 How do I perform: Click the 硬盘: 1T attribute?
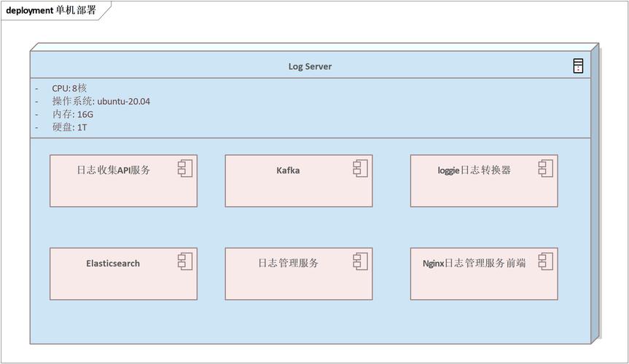point(69,127)
